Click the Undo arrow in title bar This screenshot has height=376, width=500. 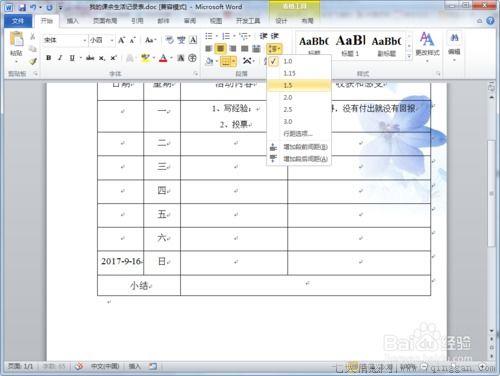33,7
